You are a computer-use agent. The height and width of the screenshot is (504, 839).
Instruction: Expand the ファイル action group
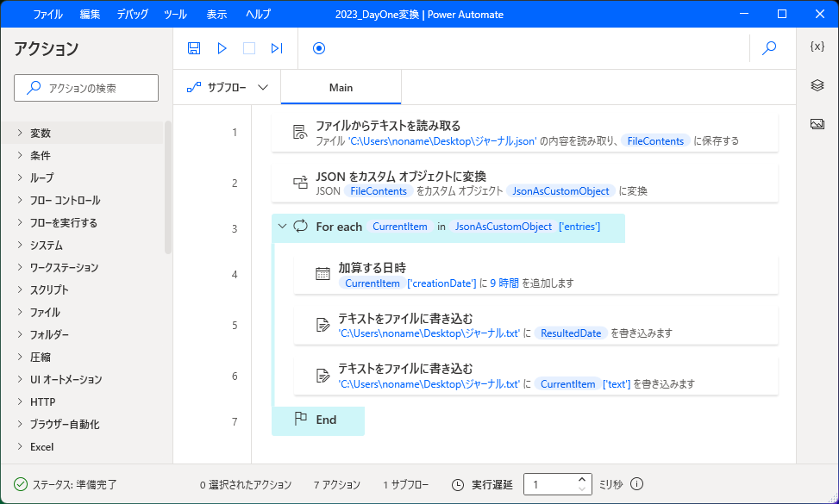point(20,312)
